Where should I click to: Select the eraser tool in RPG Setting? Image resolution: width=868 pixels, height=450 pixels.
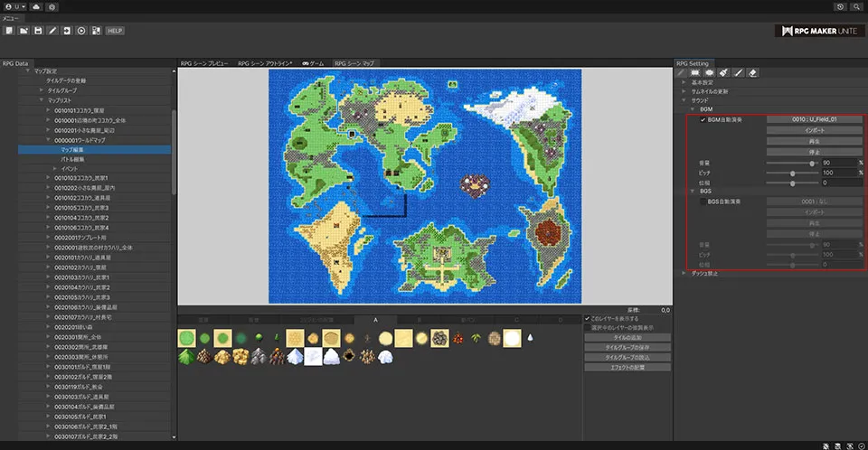[x=752, y=73]
